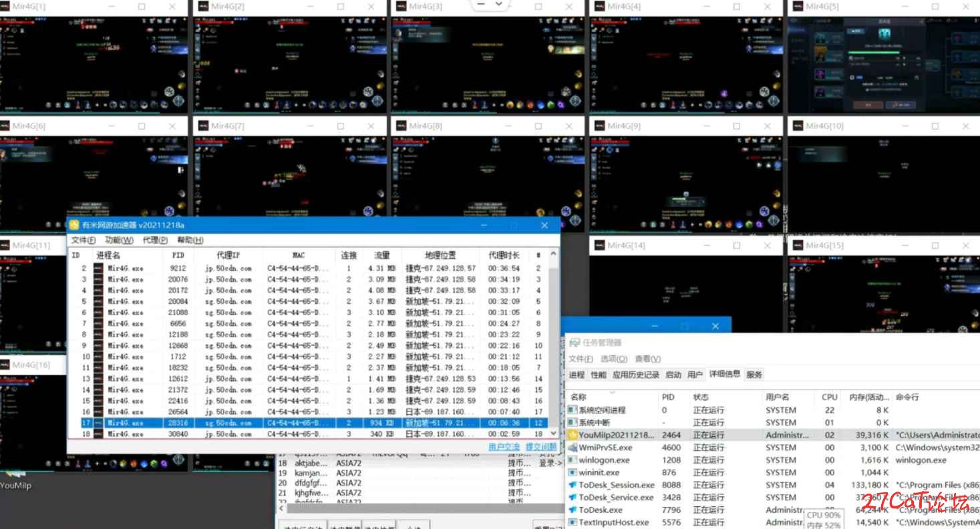The height and width of the screenshot is (529, 980).
Task: Click the 用户交流 link in the accelerator window
Action: coord(504,447)
